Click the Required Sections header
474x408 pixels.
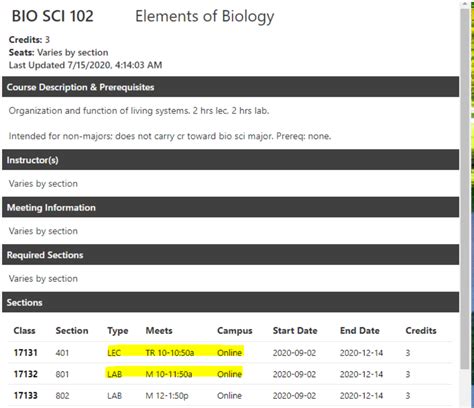[x=230, y=255]
